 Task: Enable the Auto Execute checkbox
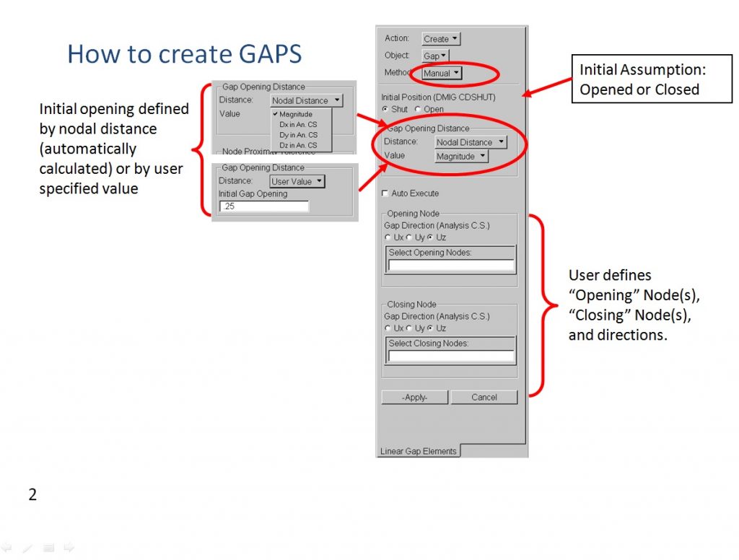click(385, 193)
